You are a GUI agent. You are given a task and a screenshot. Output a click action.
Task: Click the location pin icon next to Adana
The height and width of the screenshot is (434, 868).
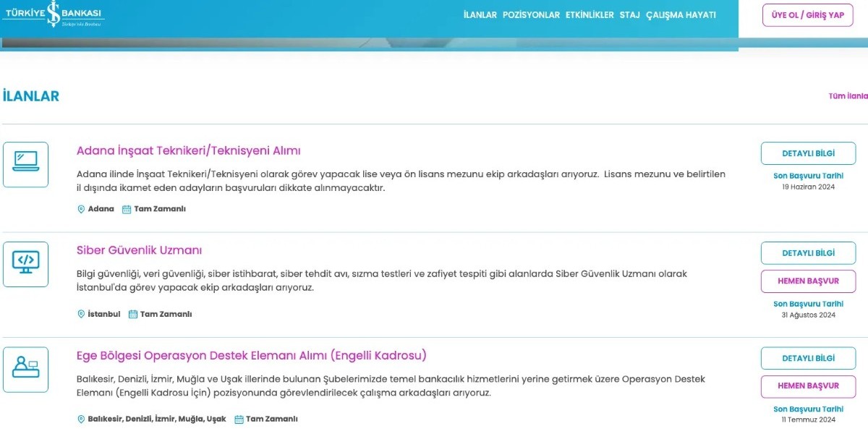click(x=81, y=209)
